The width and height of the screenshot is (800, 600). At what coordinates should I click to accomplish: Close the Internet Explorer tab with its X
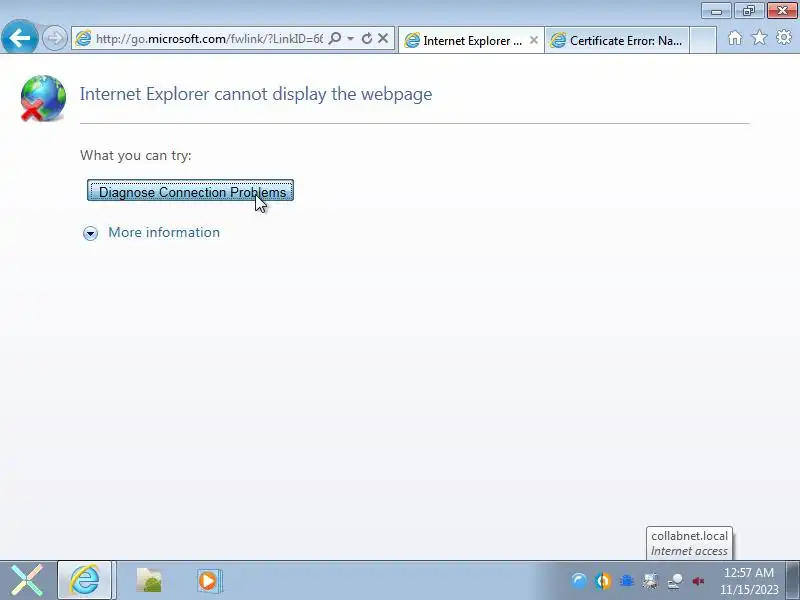(x=534, y=40)
